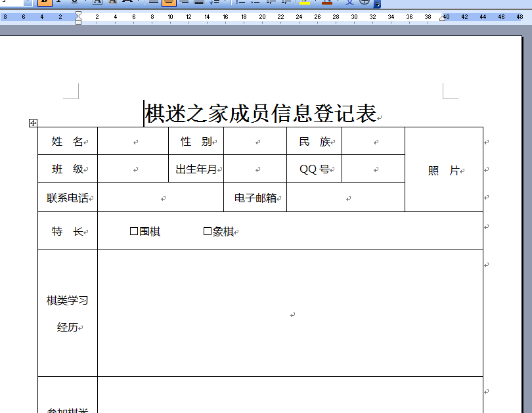Click the 联系电话 label cell
Screen dimensions: 532x413
(68, 198)
